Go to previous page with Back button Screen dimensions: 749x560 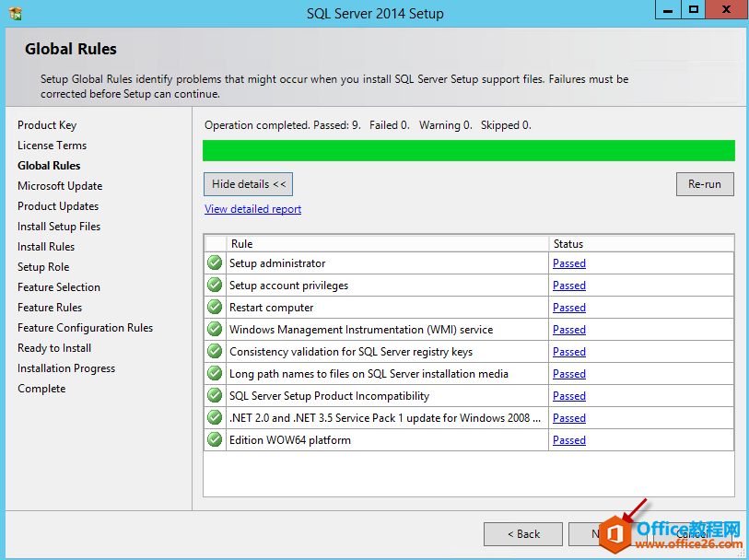[523, 534]
